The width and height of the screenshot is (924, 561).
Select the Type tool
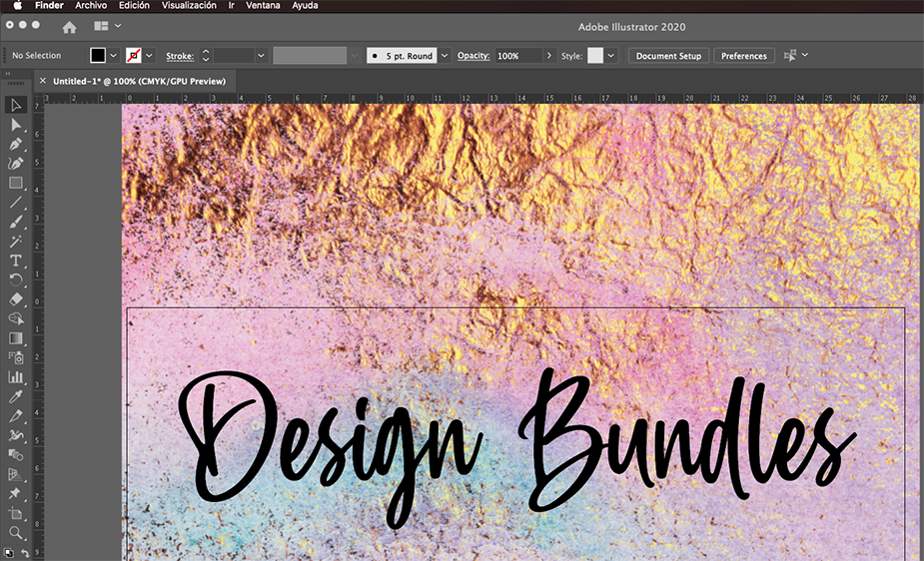click(16, 261)
